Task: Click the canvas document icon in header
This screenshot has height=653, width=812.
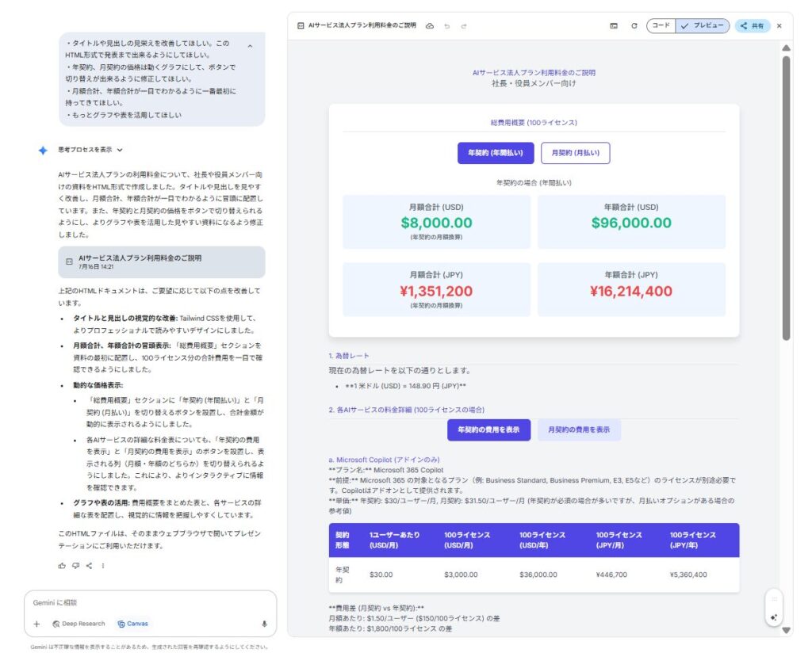Action: 301,25
